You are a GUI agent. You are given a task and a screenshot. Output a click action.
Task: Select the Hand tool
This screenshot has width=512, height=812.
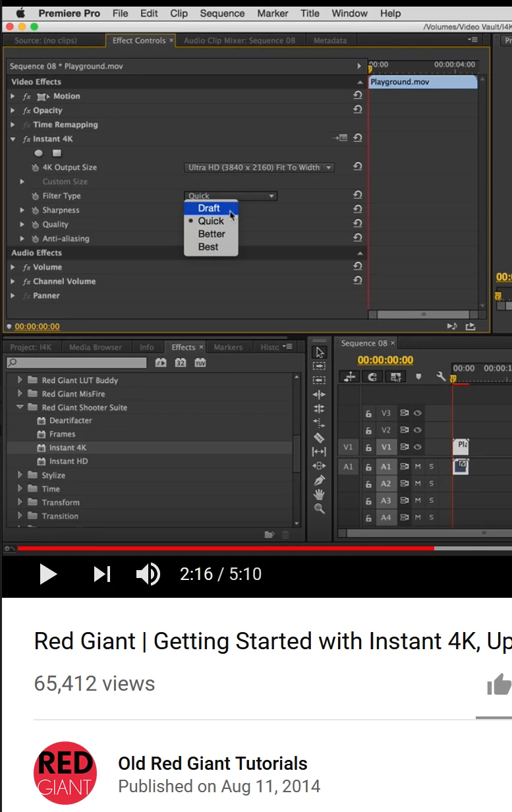(320, 494)
